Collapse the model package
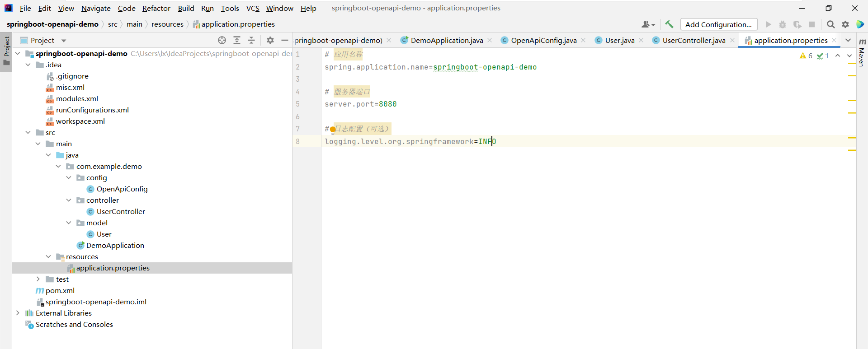Screen dimensions: 868x349 point(69,223)
